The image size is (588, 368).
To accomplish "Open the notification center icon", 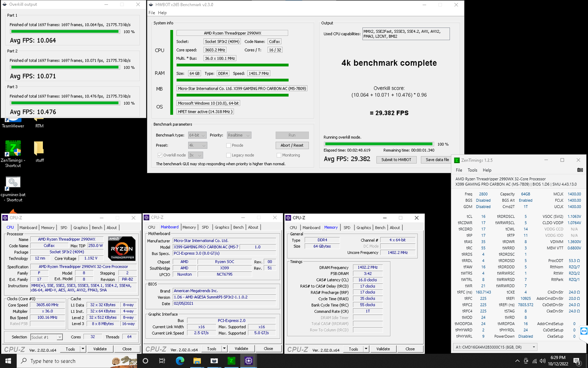I will tap(577, 361).
